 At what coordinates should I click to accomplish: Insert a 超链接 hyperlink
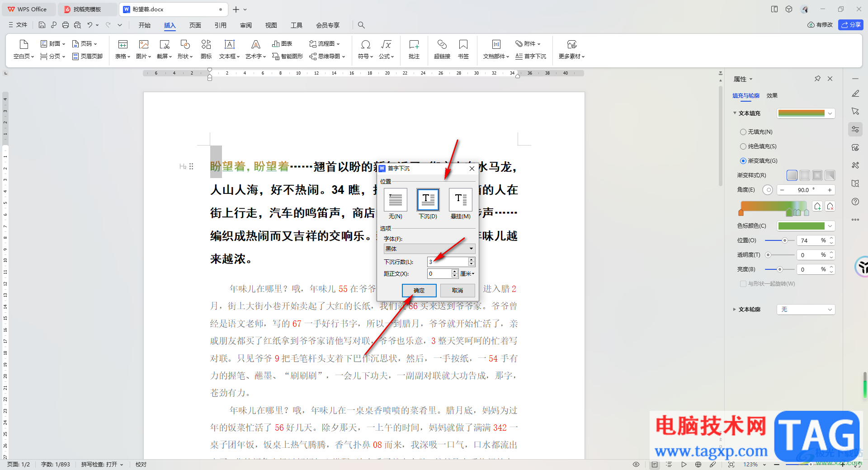pos(442,49)
